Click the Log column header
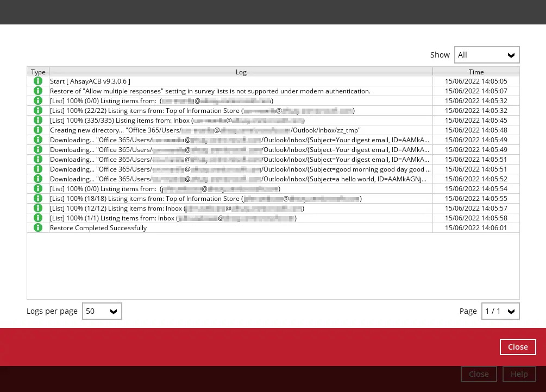Screen dimensions: 546x392 click(x=241, y=72)
